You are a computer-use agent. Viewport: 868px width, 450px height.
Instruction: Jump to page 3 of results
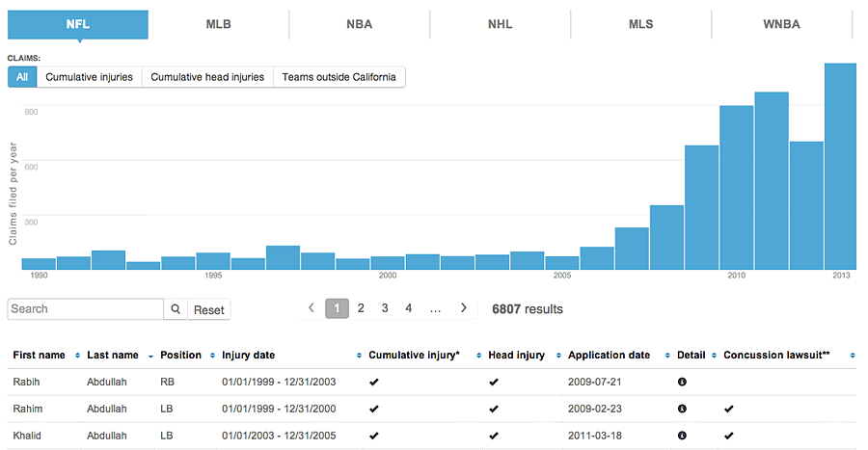coord(385,308)
